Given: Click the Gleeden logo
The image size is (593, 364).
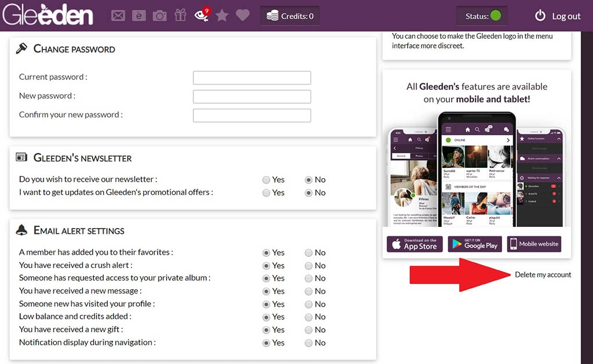Looking at the screenshot, I should [48, 16].
